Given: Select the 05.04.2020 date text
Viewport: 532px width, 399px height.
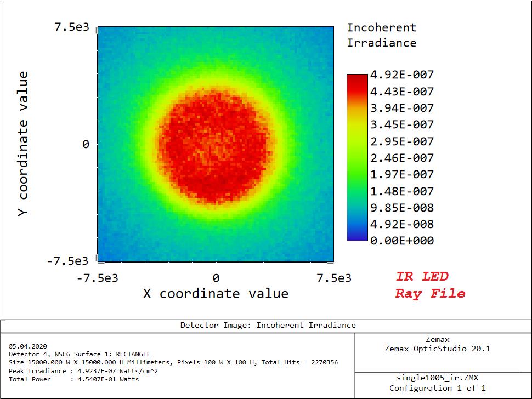Looking at the screenshot, I should [28, 346].
